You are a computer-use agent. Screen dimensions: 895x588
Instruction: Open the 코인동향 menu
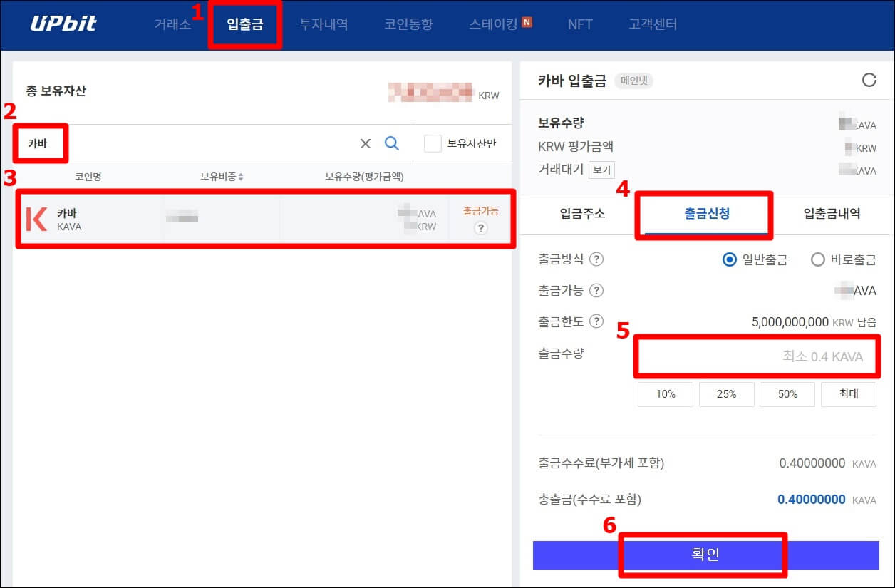coord(408,24)
